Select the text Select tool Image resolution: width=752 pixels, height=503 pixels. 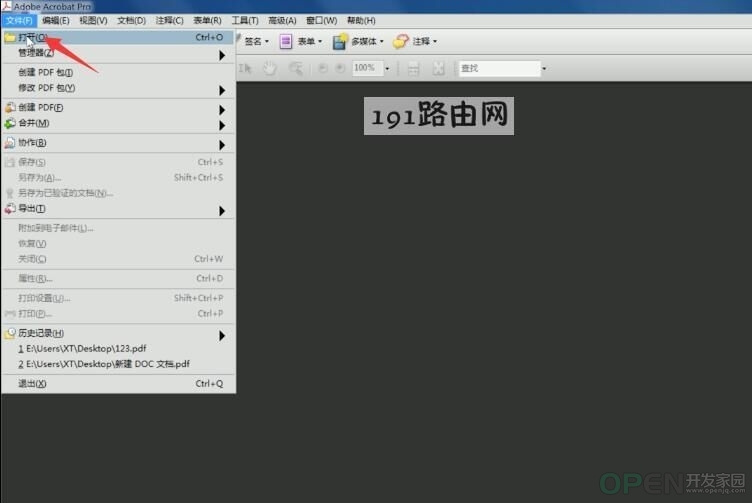(245, 69)
